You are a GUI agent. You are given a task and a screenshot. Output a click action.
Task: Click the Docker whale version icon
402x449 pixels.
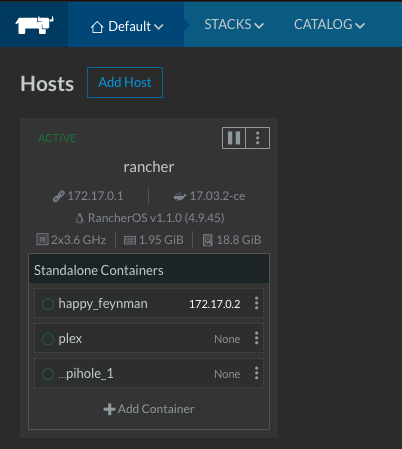pyautogui.click(x=180, y=196)
